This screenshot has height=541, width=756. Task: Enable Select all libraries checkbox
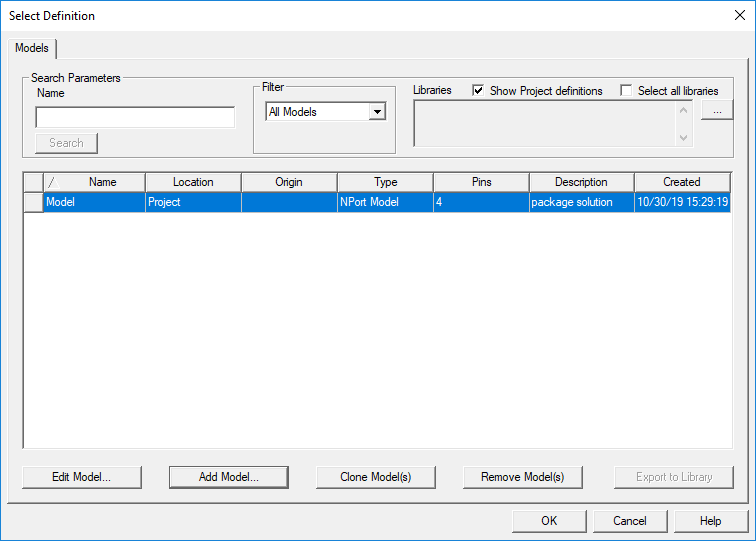click(626, 91)
